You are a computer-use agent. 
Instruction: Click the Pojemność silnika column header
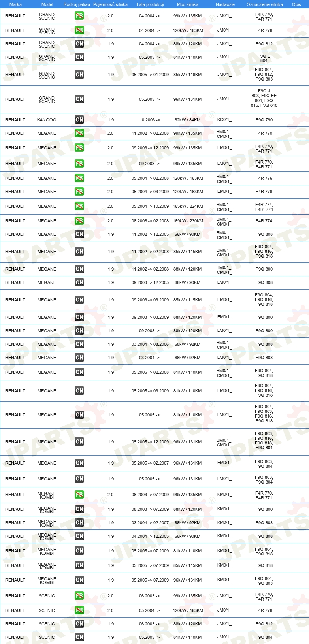110,4
